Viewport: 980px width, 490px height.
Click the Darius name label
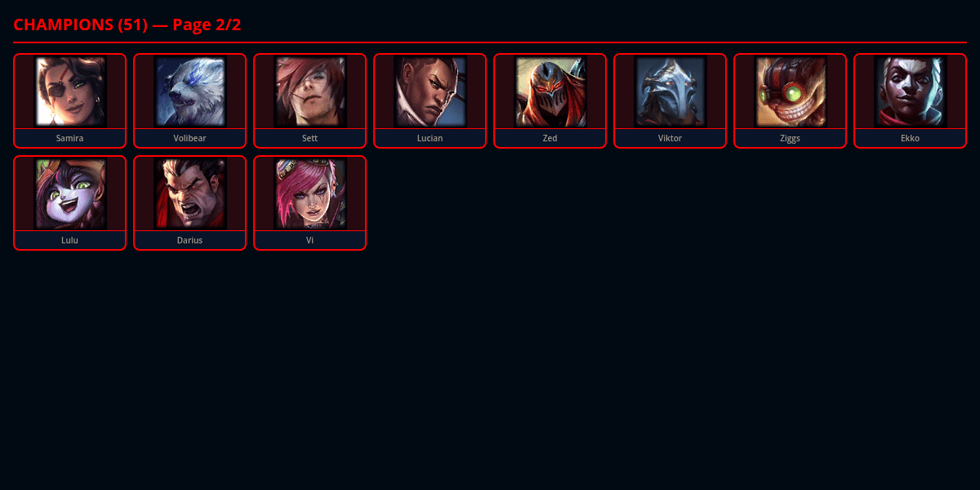pyautogui.click(x=189, y=240)
